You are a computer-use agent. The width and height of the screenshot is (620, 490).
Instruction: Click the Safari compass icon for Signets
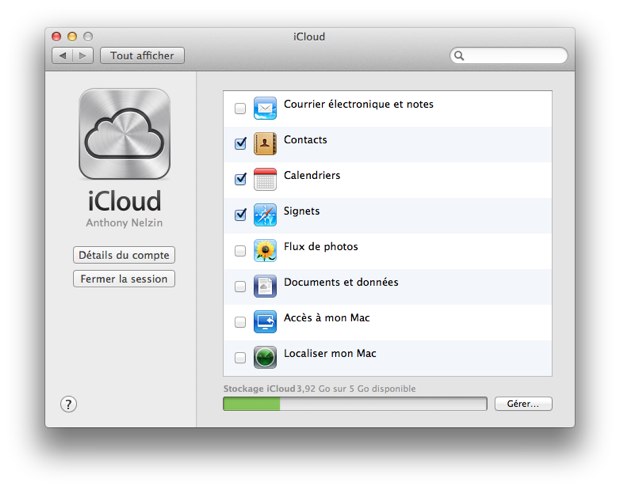(265, 215)
